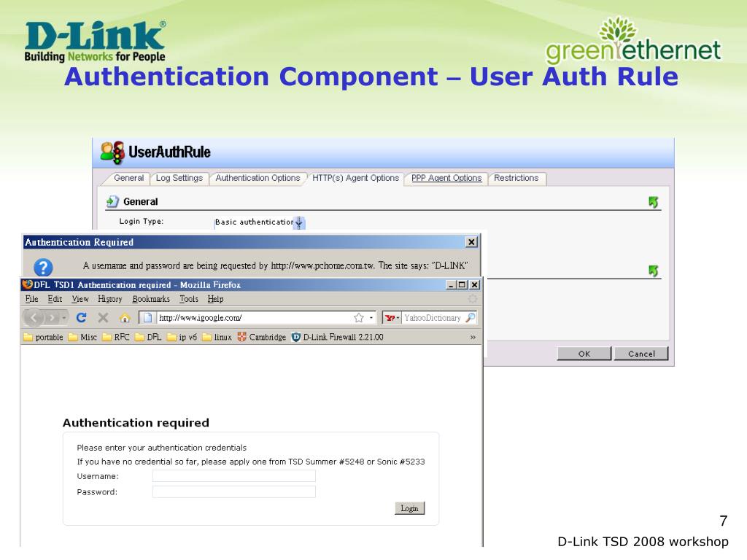
Task: Click into the Password field
Action: 234,491
